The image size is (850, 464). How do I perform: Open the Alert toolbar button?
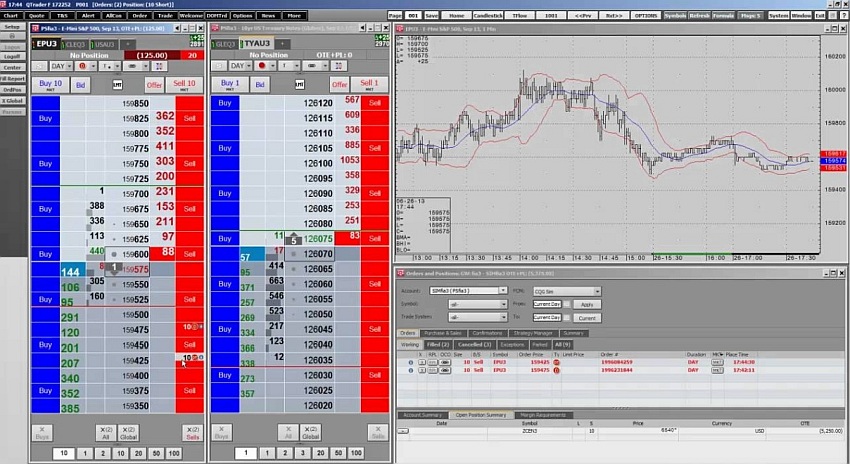coord(88,16)
